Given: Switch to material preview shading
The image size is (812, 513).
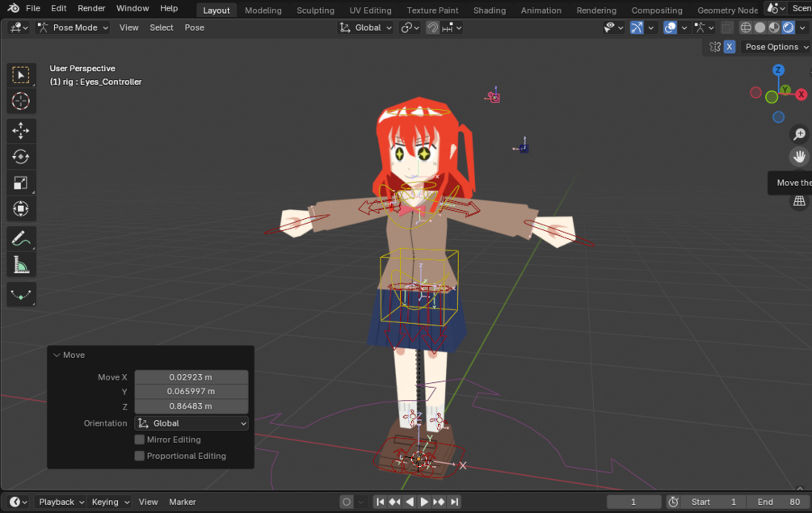Looking at the screenshot, I should click(774, 27).
